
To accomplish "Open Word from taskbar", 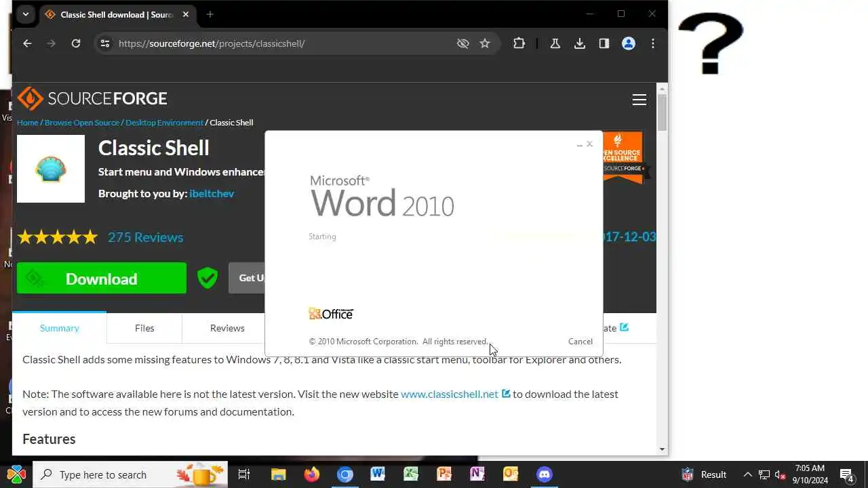I will pyautogui.click(x=378, y=474).
